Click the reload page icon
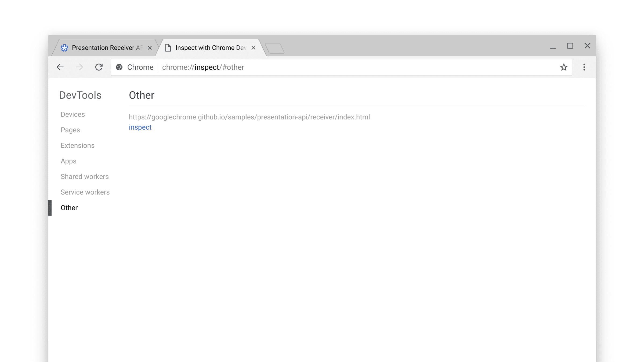Image resolution: width=644 pixels, height=362 pixels. (x=99, y=67)
